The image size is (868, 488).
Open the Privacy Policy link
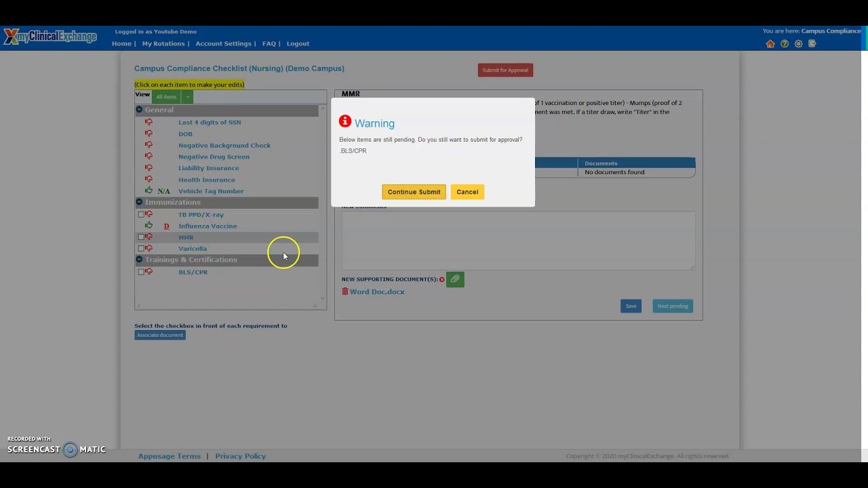(240, 455)
